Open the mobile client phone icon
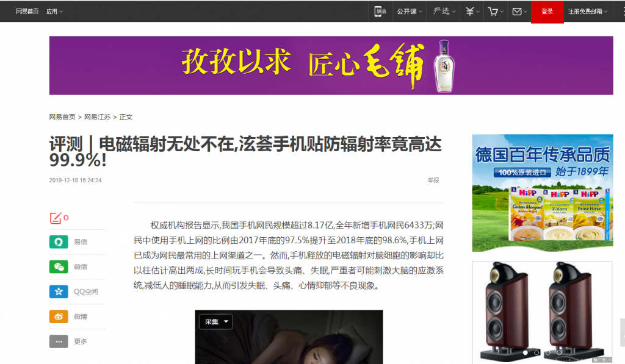The image size is (625, 364). (x=380, y=12)
